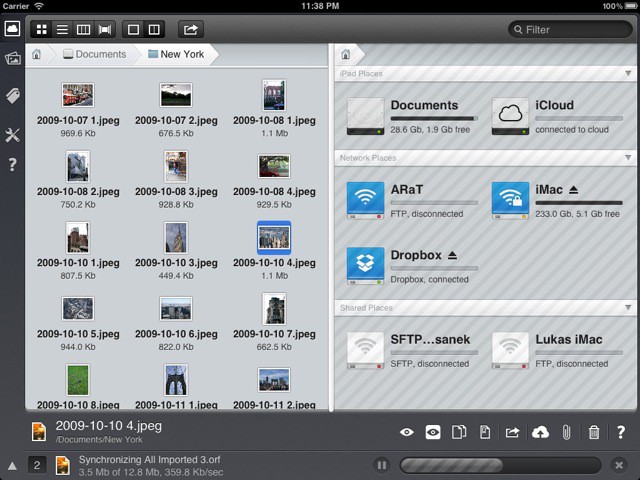Screen dimensions: 640x480
Task: Open help in the bottom action bar
Action: (620, 432)
